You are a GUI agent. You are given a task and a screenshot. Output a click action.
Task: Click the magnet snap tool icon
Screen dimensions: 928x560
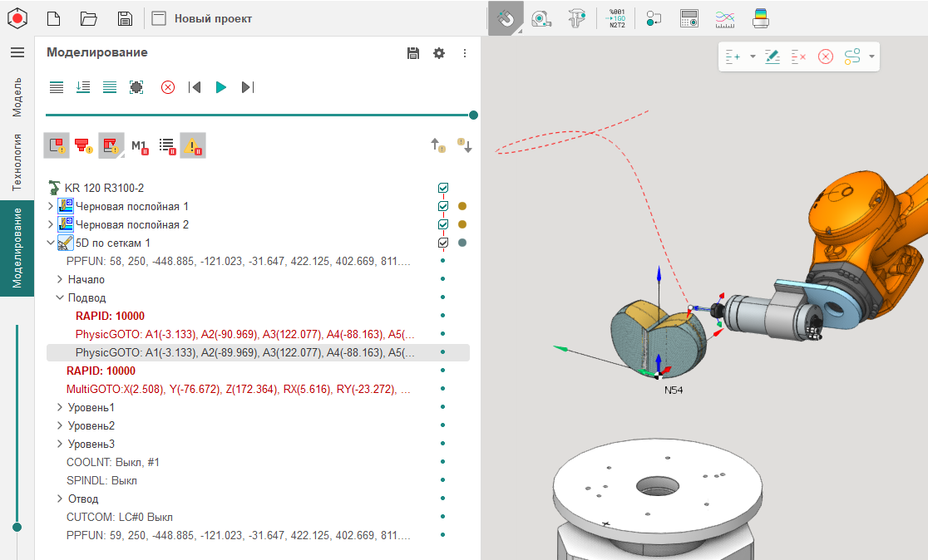tap(505, 18)
